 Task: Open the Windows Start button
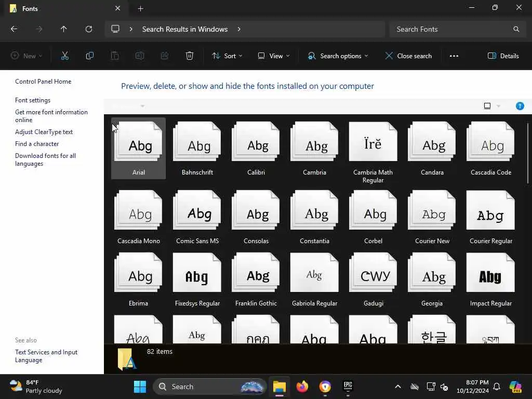(140, 387)
